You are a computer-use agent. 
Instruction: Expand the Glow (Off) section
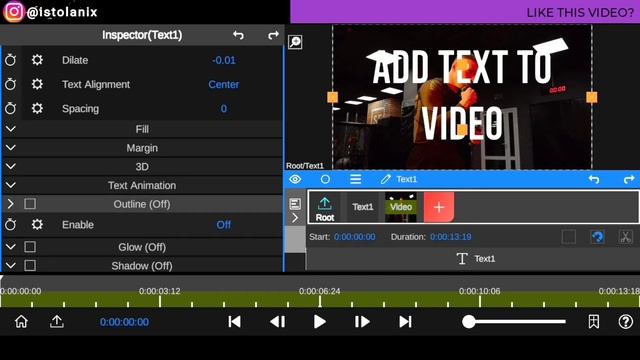[11, 247]
